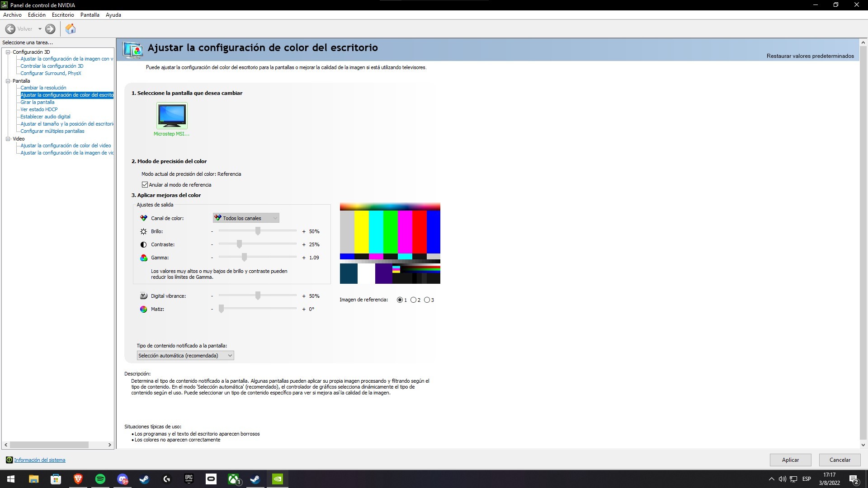868x488 pixels.
Task: Collapse the Video tree node
Action: click(8, 139)
